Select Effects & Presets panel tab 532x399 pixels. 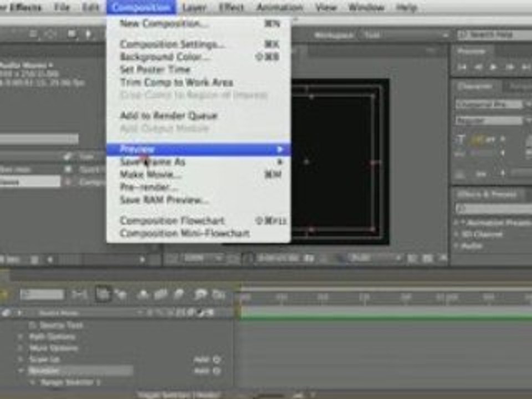(x=487, y=195)
